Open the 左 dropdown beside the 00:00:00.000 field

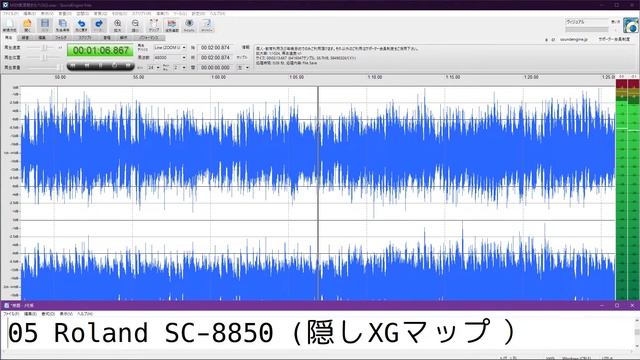(243, 67)
